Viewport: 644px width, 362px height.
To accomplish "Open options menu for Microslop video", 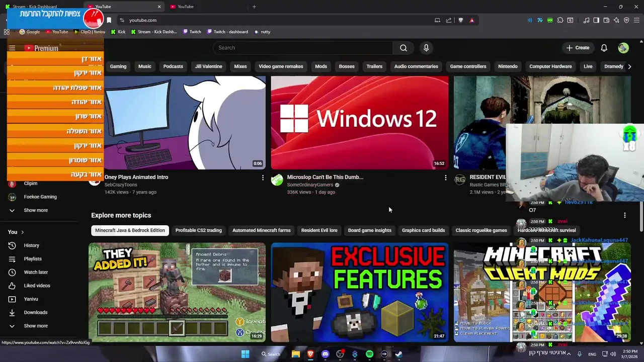I will [445, 177].
